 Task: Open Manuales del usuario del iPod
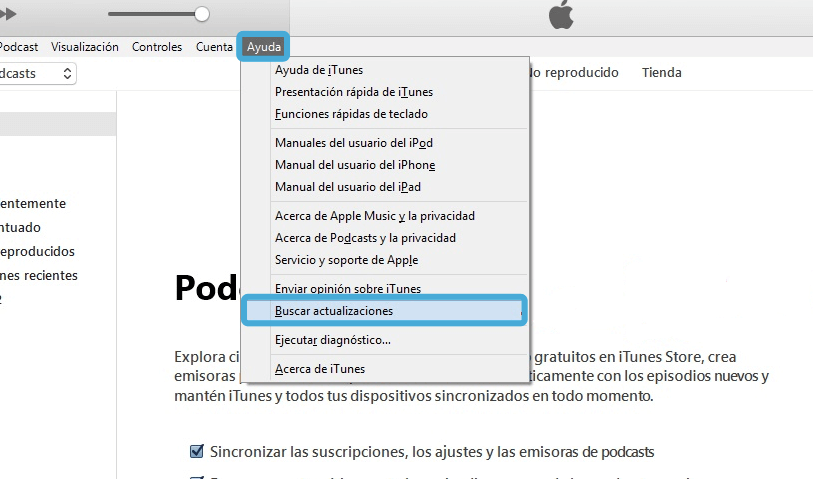tap(385, 143)
